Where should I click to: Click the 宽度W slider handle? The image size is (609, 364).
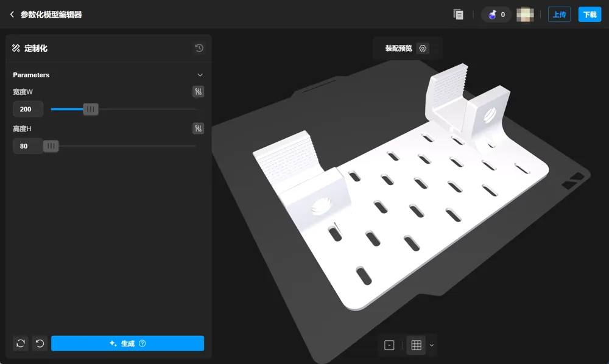pyautogui.click(x=91, y=109)
